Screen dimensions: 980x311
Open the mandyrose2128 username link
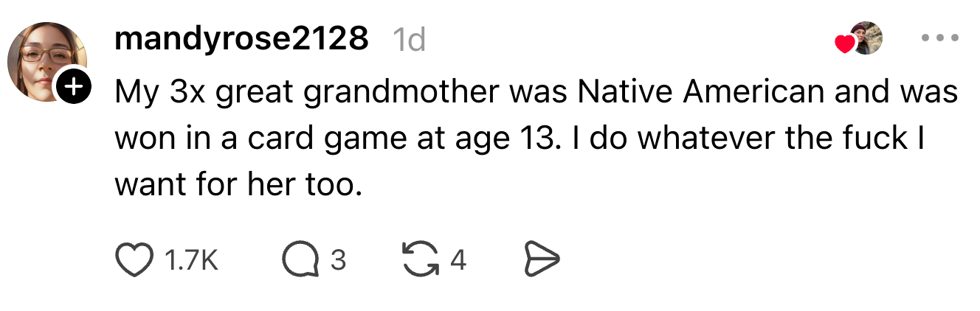point(241,39)
